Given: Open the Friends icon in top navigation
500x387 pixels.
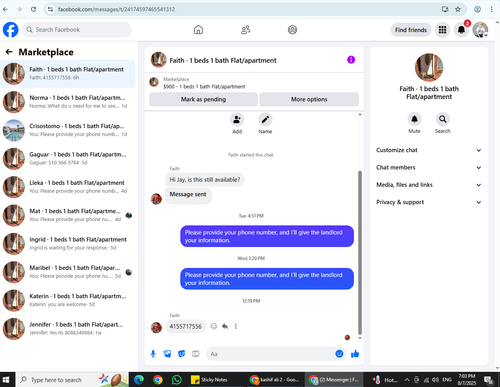Looking at the screenshot, I should click(x=246, y=30).
